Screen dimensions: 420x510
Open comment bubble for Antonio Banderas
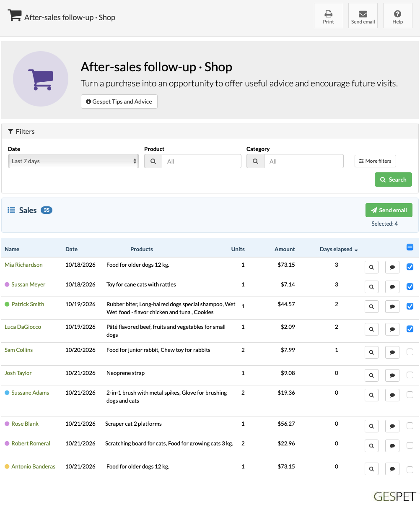392,469
